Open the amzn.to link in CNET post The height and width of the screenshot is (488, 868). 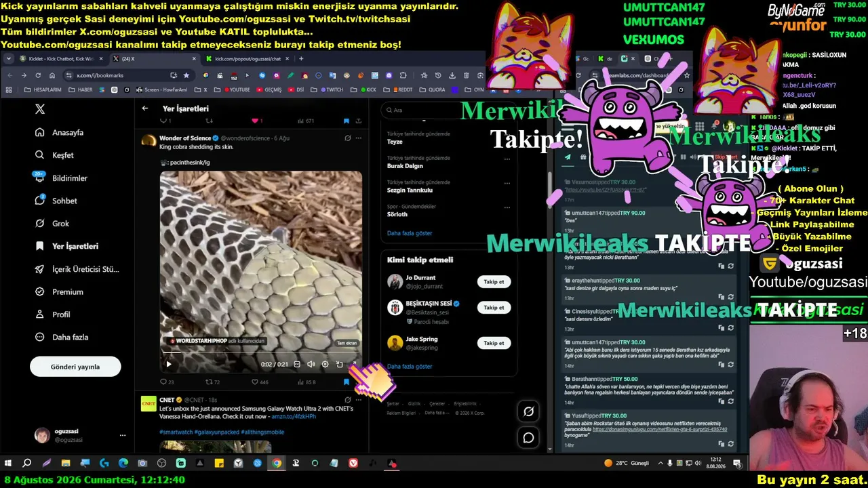pyautogui.click(x=294, y=416)
